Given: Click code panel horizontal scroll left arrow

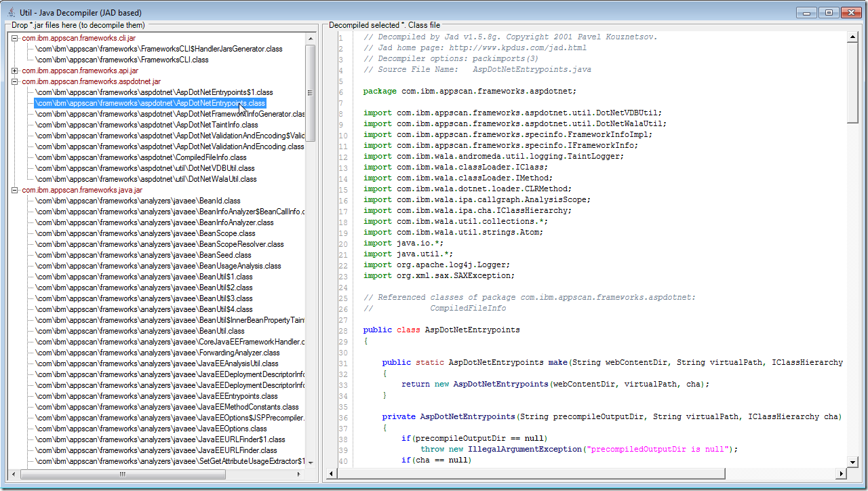Looking at the screenshot, I should (332, 473).
